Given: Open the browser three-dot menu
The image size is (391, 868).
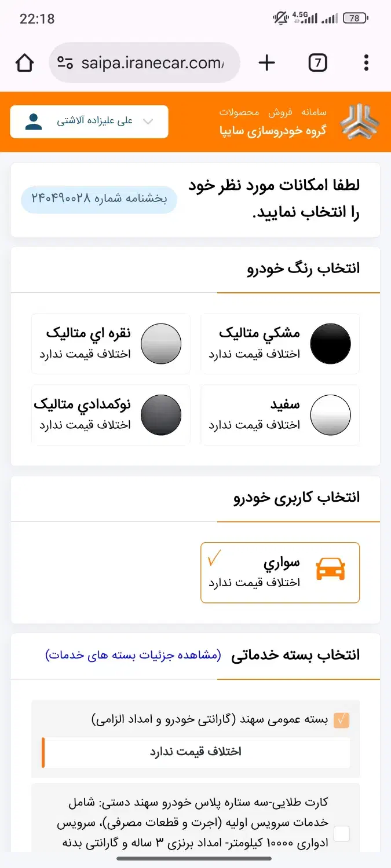Looking at the screenshot, I should (366, 62).
